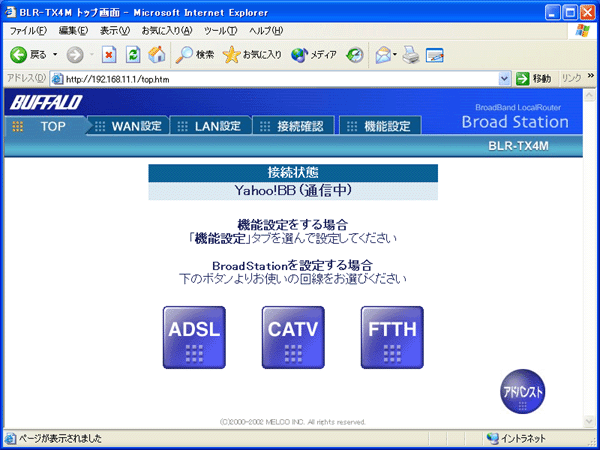Expand the Links (リンク) toolbar chevron
The width and height of the screenshot is (600, 450).
591,77
